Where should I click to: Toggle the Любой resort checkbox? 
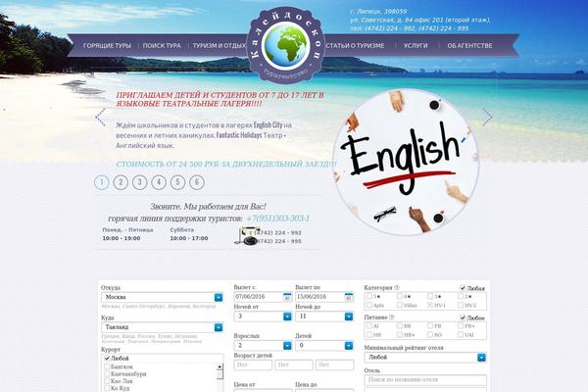pyautogui.click(x=107, y=359)
